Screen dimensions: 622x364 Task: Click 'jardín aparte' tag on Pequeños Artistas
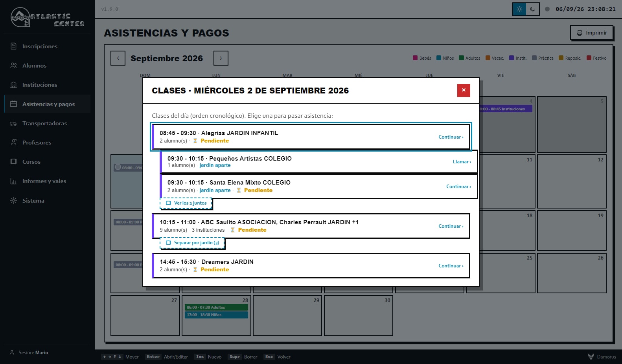tap(215, 165)
